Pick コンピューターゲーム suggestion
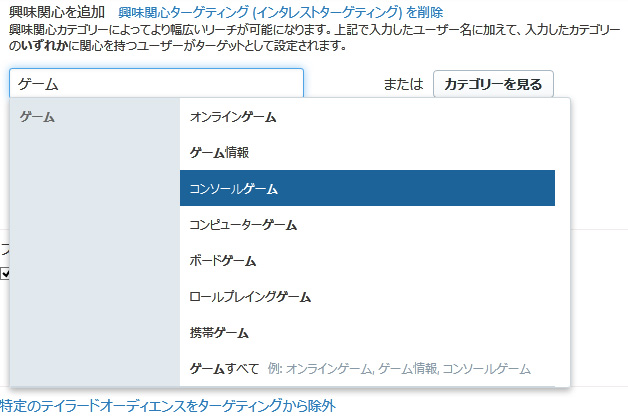This screenshot has height=419, width=628. pyautogui.click(x=367, y=225)
